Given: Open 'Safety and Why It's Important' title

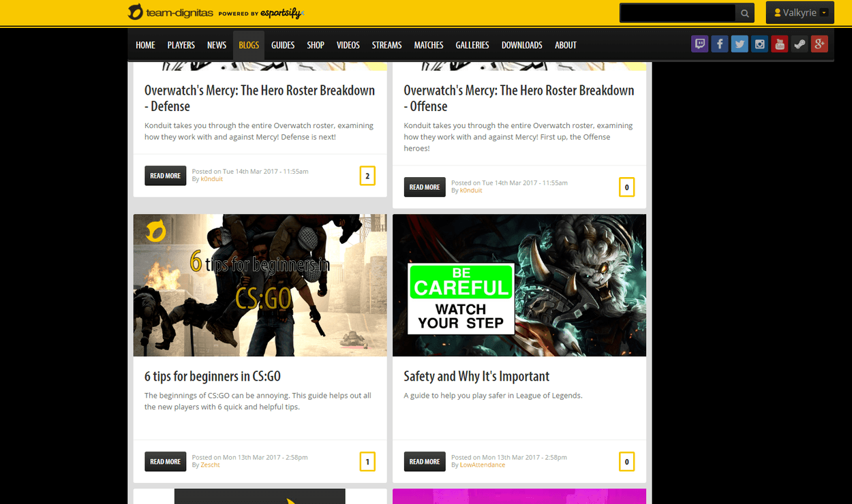Looking at the screenshot, I should tap(476, 376).
